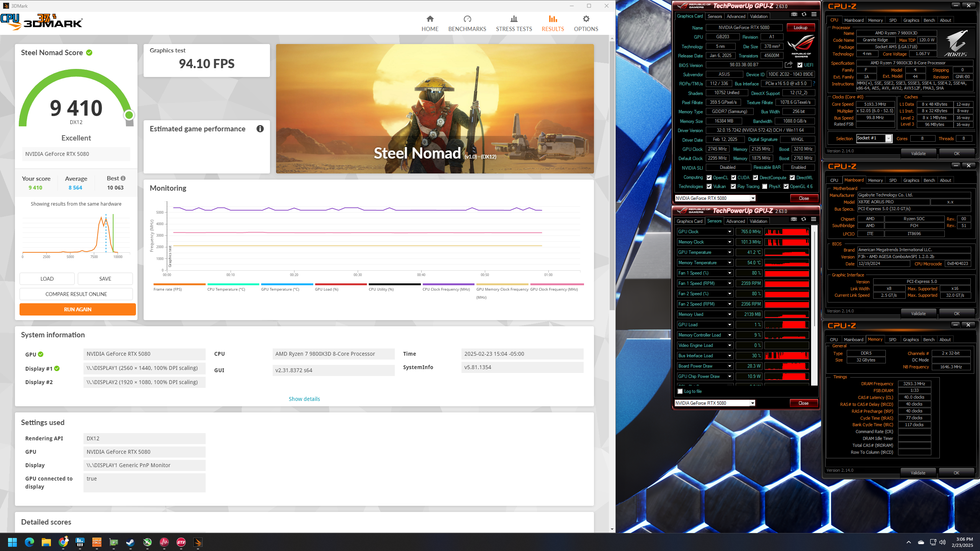Screen dimensions: 980x551
Task: Open the GPU Clock sensor dropdown arrow
Action: (x=730, y=232)
